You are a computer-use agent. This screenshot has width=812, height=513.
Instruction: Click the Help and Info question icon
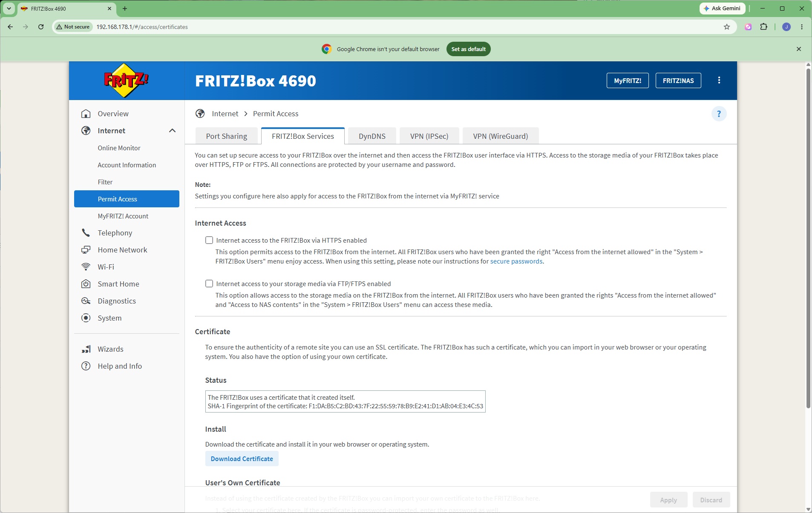click(x=86, y=366)
